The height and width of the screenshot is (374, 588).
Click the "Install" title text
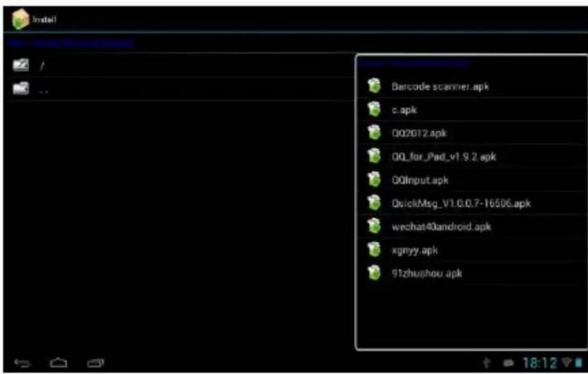coord(44,20)
